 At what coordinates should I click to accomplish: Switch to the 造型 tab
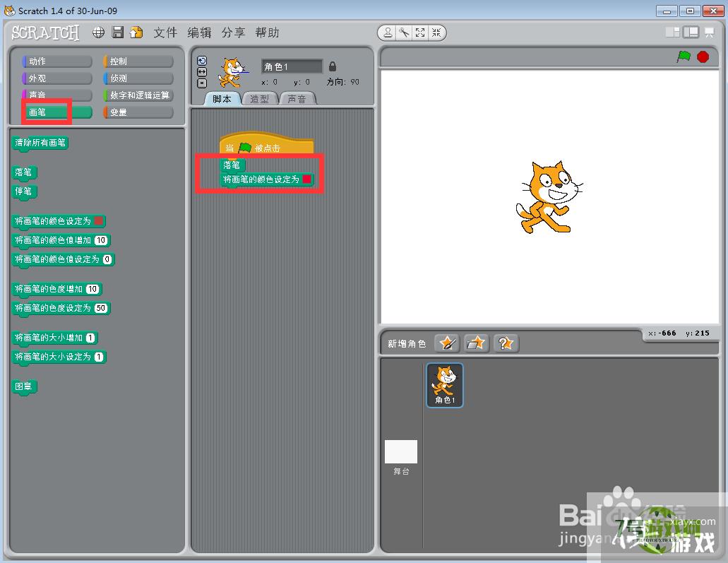pos(260,99)
